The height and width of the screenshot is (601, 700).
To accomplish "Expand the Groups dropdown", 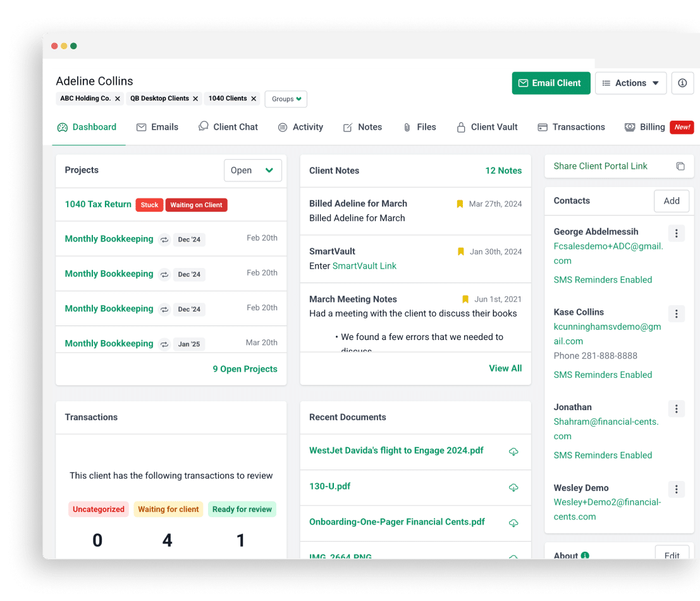I will pyautogui.click(x=285, y=99).
